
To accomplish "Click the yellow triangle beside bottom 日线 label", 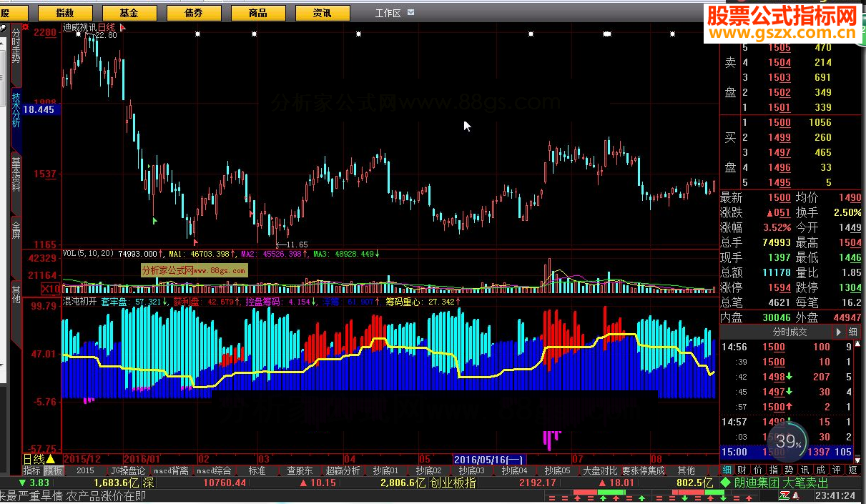I will [x=51, y=458].
